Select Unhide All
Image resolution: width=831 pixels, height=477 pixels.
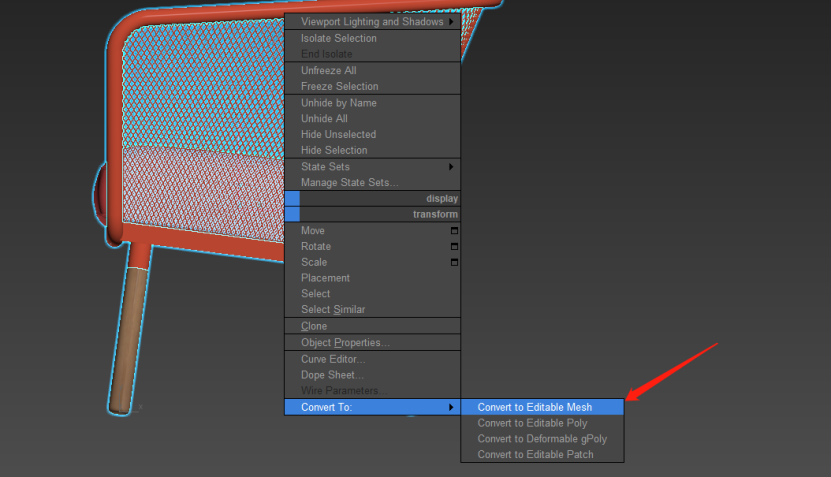[372, 119]
